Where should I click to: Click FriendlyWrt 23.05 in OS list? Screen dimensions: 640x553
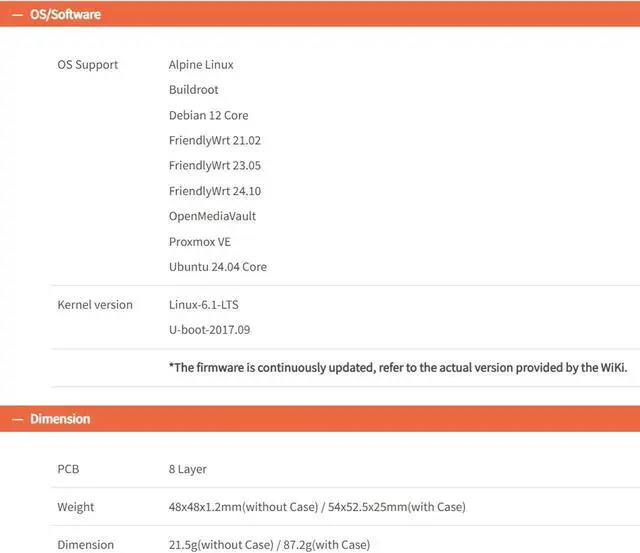pyautogui.click(x=215, y=166)
